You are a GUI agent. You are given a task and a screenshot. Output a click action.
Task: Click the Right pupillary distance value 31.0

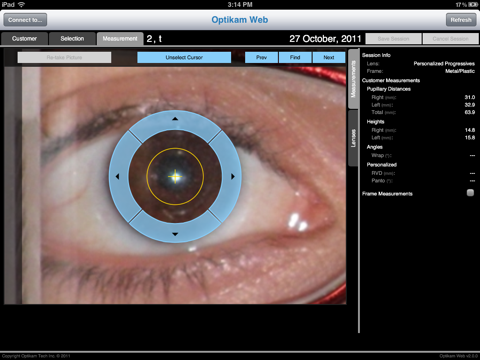(x=470, y=97)
